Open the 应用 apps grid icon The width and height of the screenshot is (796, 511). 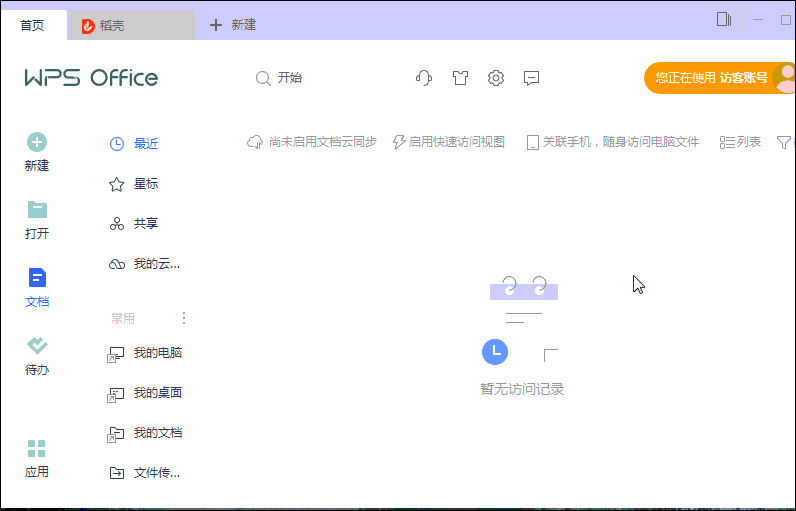(37, 449)
